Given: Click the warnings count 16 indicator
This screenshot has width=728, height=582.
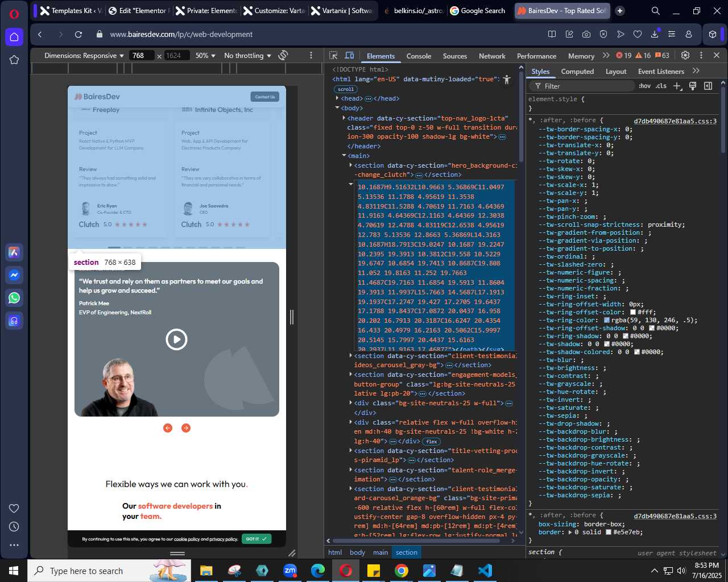Looking at the screenshot, I should [x=643, y=56].
